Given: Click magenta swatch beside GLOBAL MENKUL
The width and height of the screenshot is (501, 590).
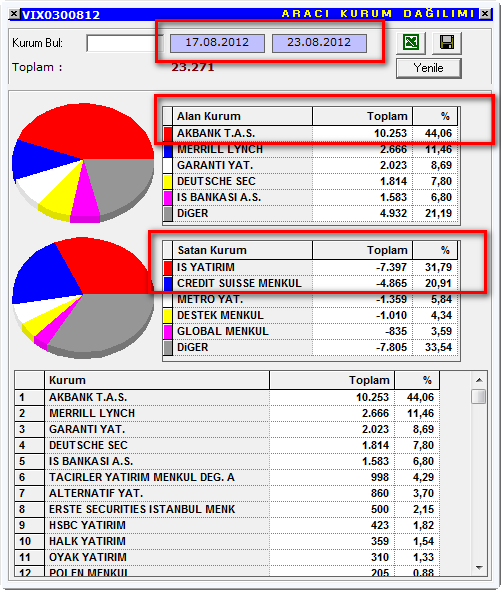Looking at the screenshot, I should tap(168, 331).
